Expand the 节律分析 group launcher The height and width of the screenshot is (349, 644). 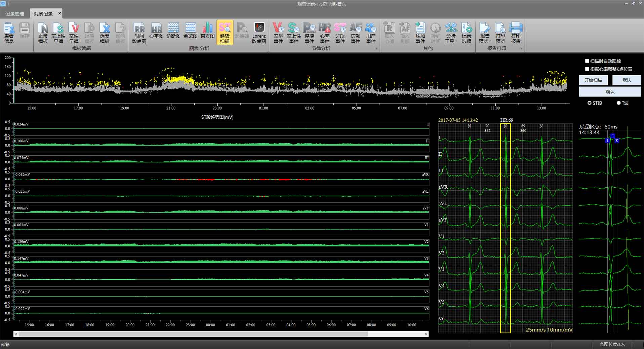376,48
